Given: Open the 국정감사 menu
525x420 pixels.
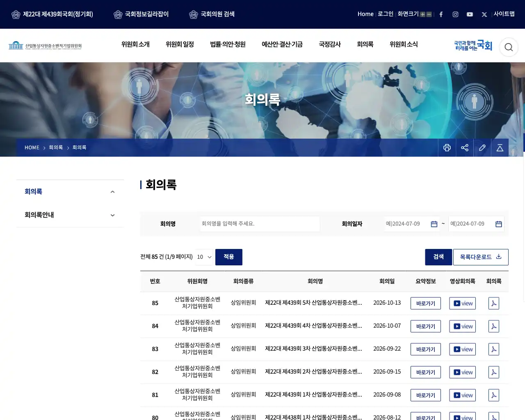Looking at the screenshot, I should pos(330,44).
